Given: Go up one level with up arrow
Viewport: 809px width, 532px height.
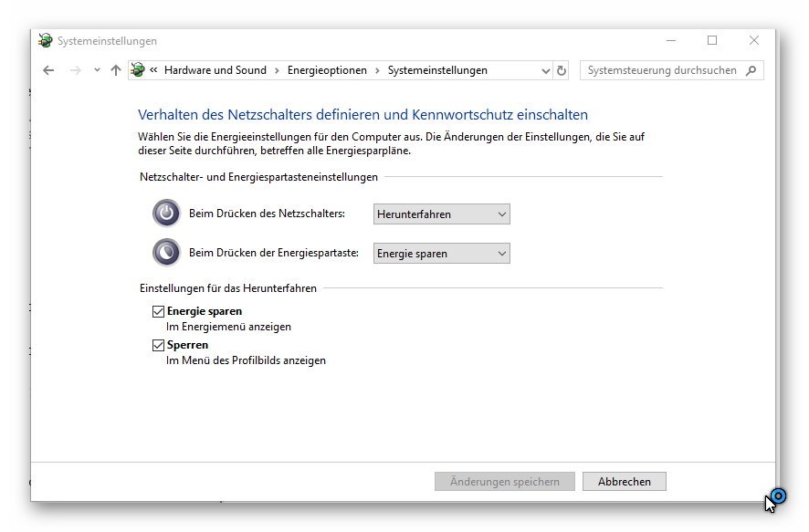Looking at the screenshot, I should 116,70.
